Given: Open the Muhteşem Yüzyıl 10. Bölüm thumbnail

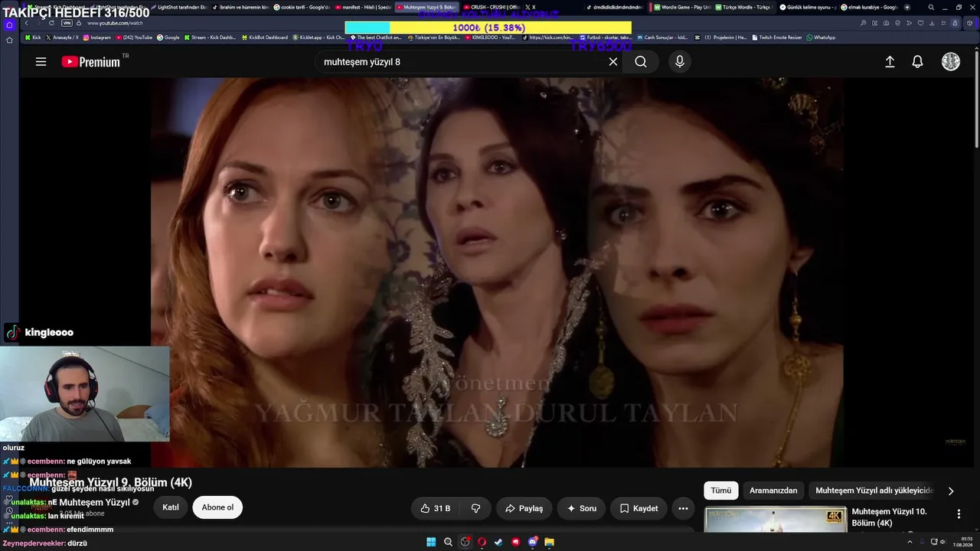Looking at the screenshot, I should click(x=776, y=519).
